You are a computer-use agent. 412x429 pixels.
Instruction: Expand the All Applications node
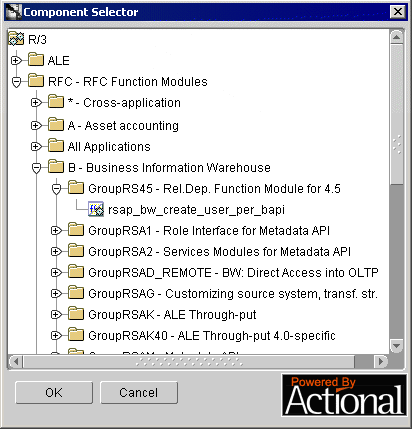pos(36,146)
